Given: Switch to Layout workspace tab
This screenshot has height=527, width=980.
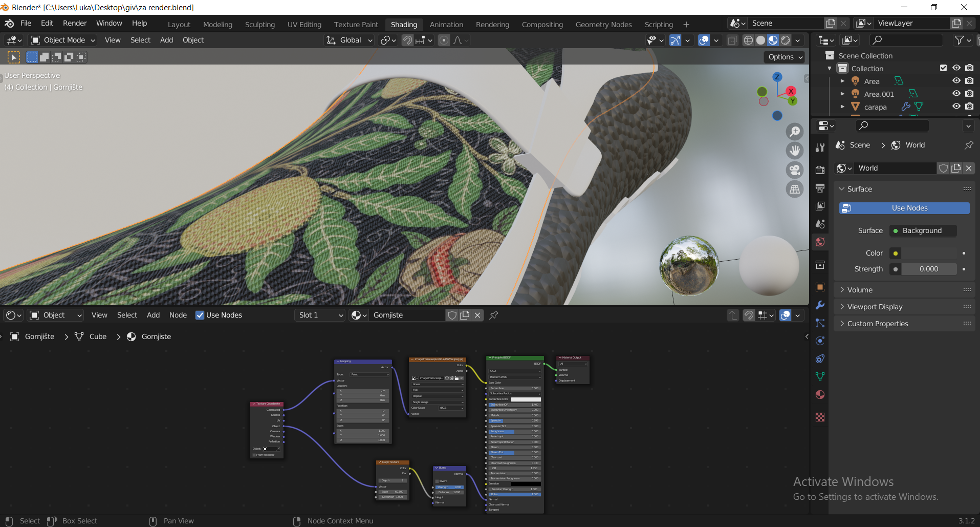Looking at the screenshot, I should tap(179, 25).
